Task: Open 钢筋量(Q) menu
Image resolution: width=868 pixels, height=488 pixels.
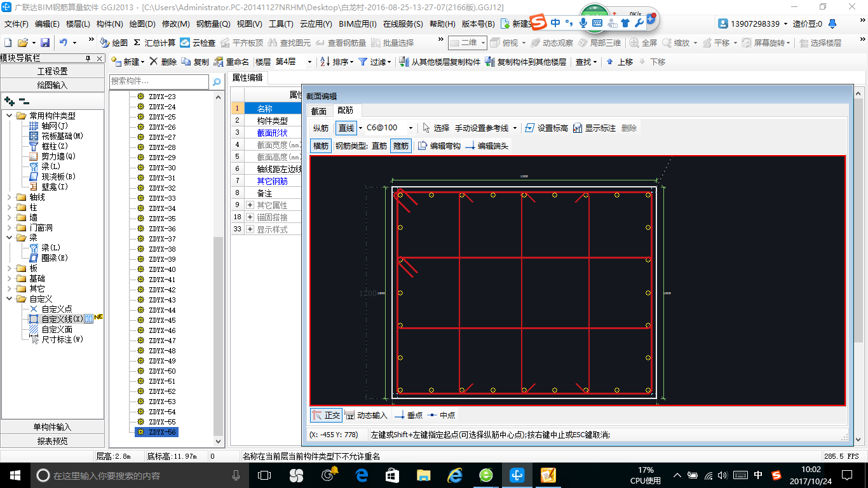Action: click(213, 24)
